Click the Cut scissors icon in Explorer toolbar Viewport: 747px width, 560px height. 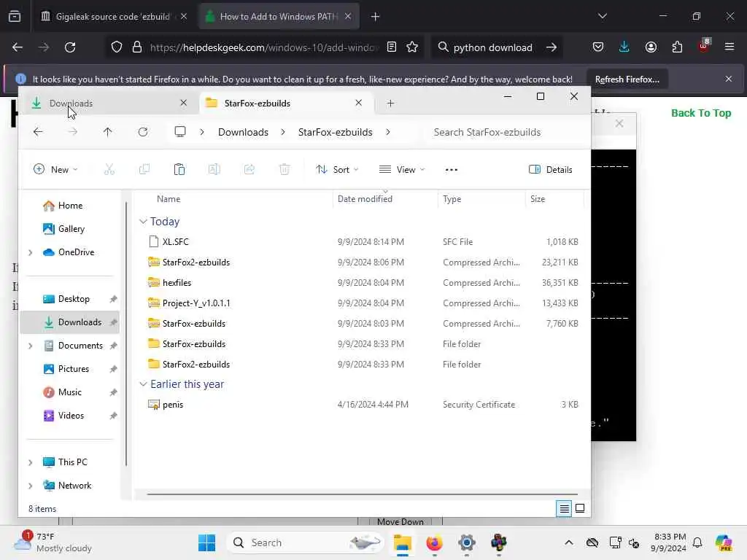[109, 169]
